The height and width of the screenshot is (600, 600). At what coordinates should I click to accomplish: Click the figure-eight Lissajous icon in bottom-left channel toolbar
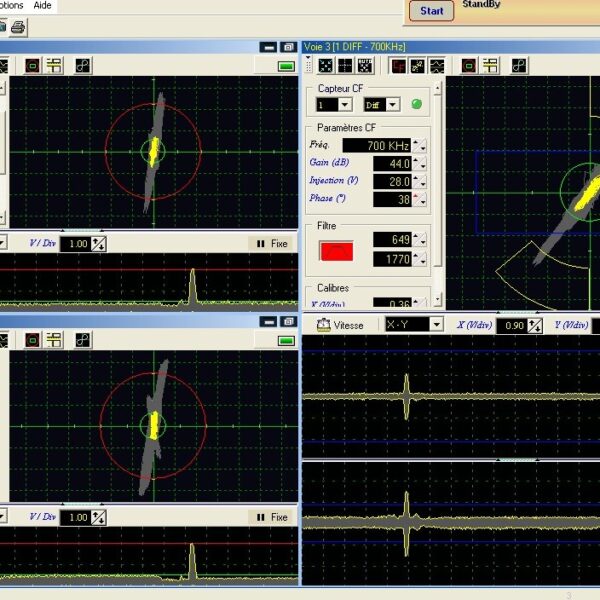click(x=83, y=340)
